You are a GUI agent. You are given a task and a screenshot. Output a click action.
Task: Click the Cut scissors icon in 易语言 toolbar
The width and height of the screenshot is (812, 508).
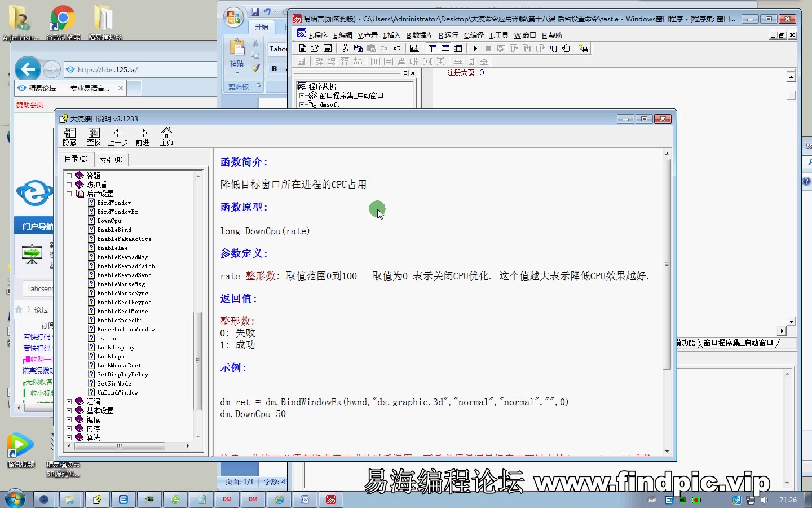(345, 49)
